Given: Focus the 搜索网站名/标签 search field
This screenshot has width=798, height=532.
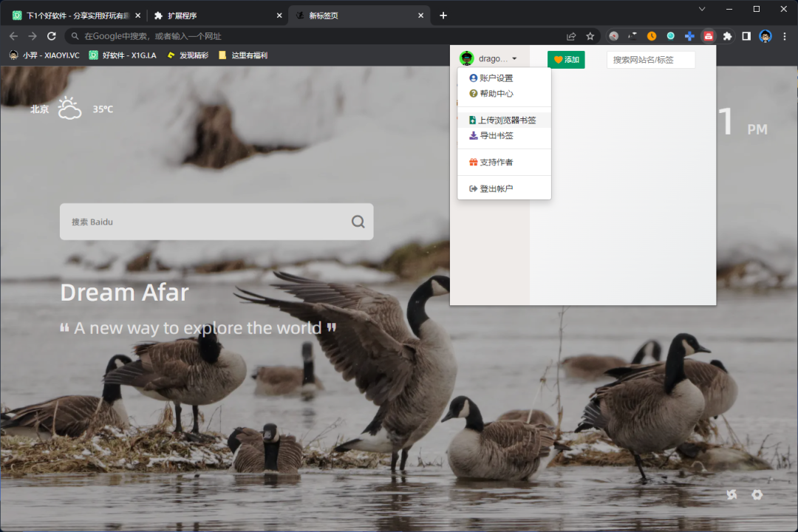Looking at the screenshot, I should (x=651, y=60).
